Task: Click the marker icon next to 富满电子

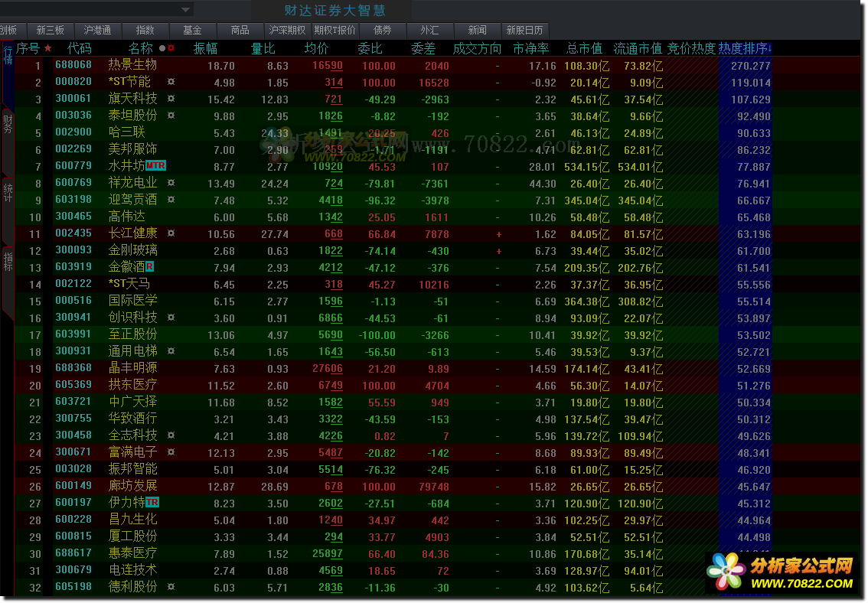Action: [x=171, y=451]
